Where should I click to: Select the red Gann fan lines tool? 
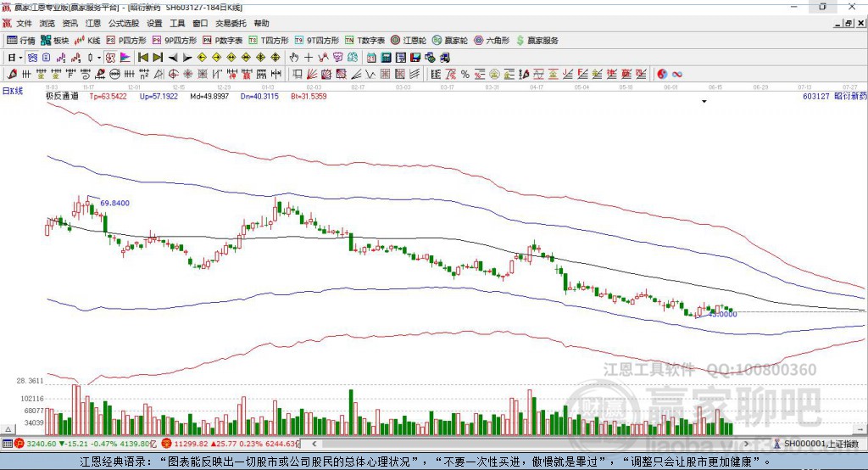(312, 75)
